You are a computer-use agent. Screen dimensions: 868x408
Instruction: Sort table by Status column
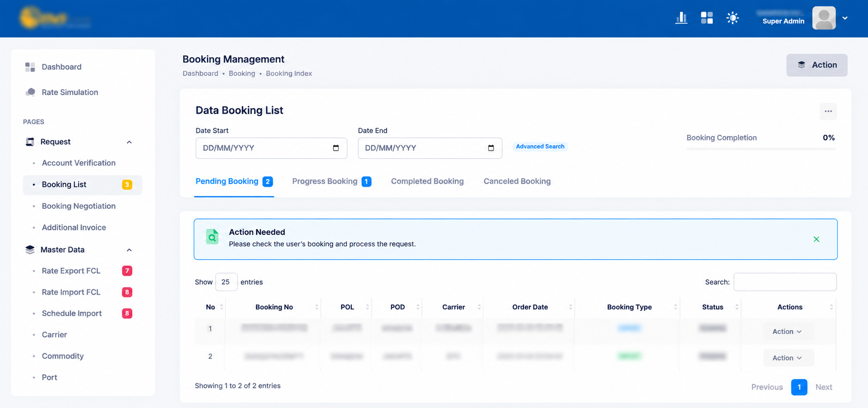711,307
